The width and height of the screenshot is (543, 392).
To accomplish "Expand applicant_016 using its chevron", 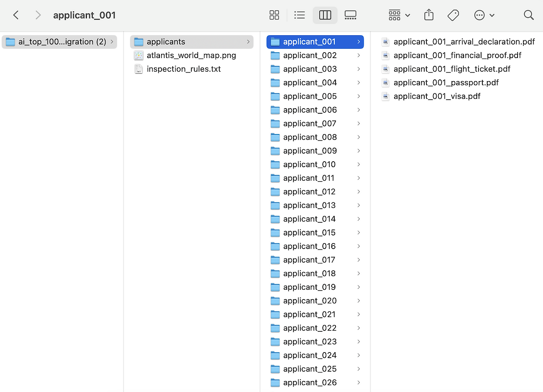I will [358, 246].
